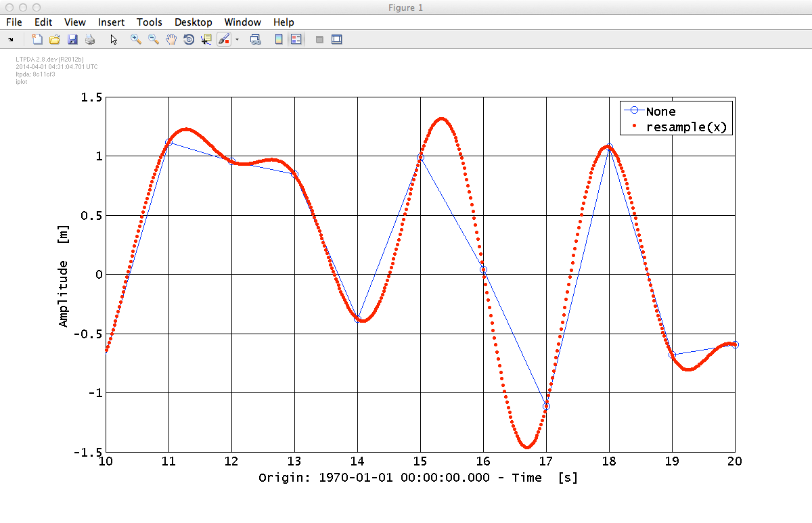
Task: Open the brush color dropdown arrow
Action: point(237,40)
